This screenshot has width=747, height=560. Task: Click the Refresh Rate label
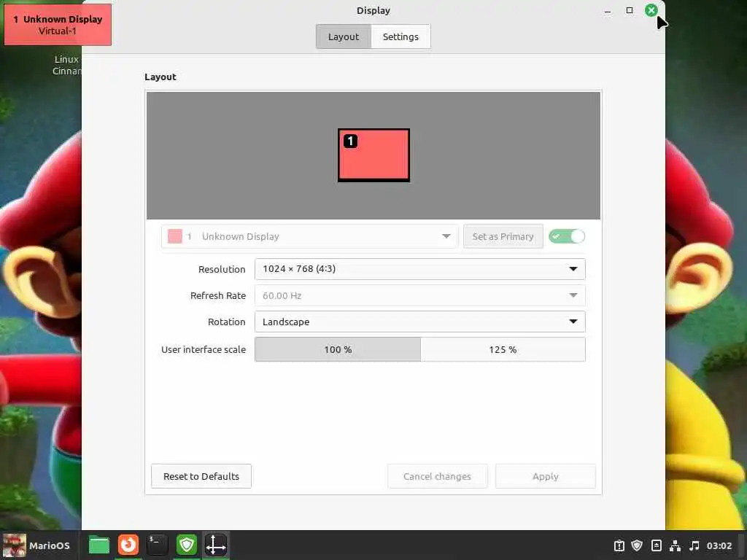[x=218, y=296]
